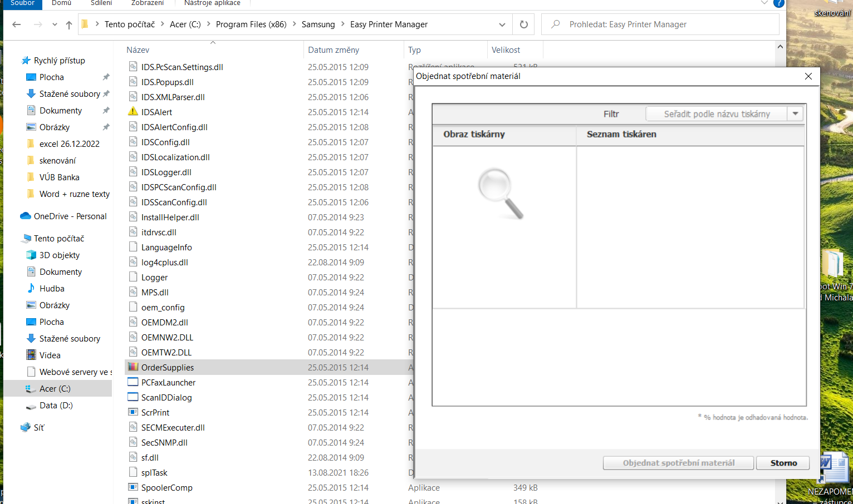Select the log4cplus.dll file icon

133,262
